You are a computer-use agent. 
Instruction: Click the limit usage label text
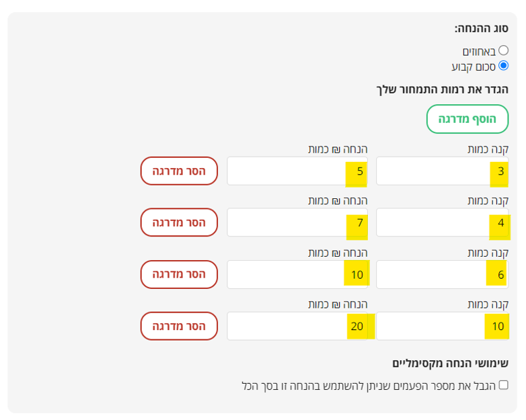click(x=369, y=386)
